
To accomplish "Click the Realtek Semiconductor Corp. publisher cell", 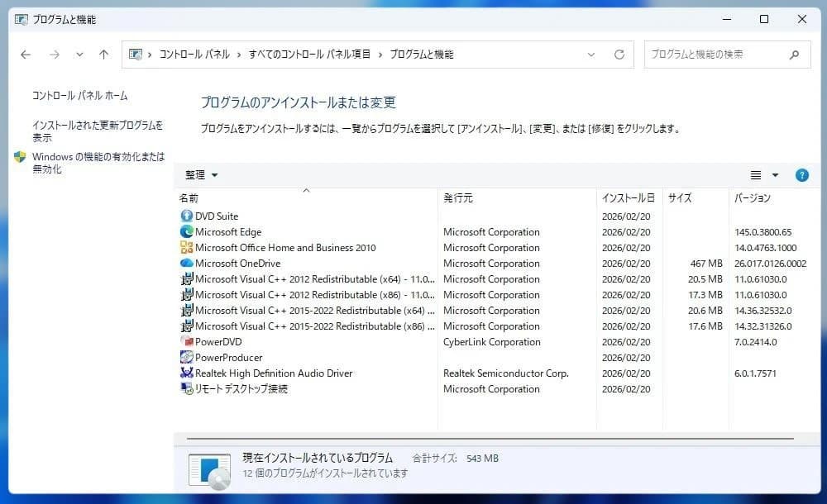I will (506, 373).
